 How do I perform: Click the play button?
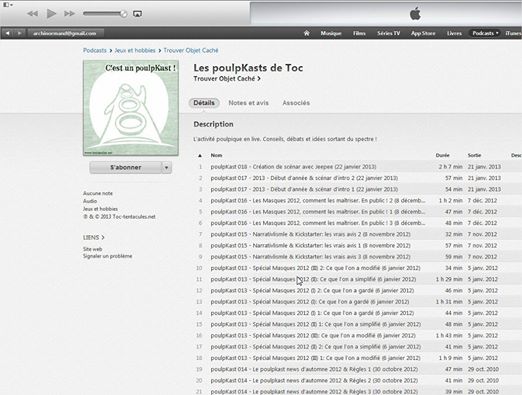click(51, 14)
